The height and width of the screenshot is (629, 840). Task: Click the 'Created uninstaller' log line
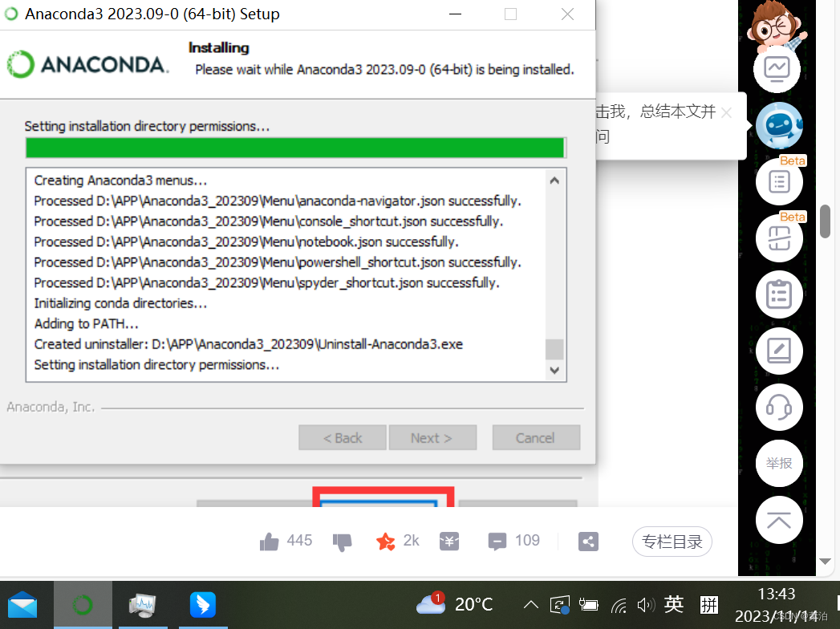pyautogui.click(x=249, y=344)
